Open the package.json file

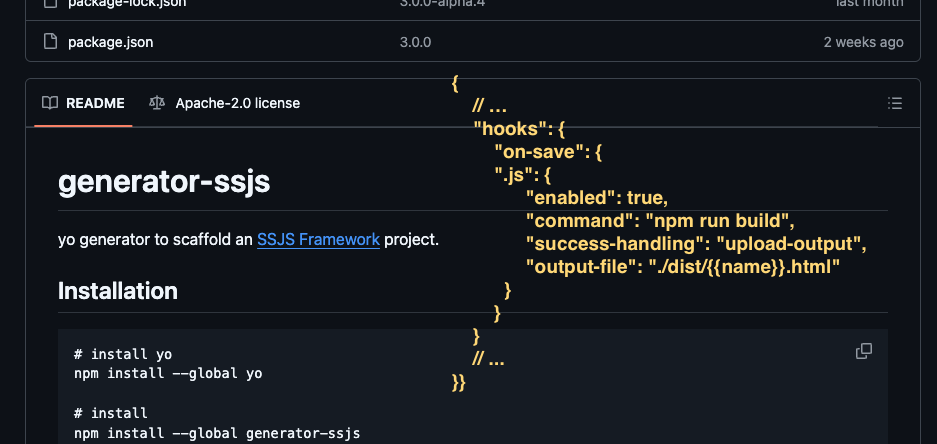[x=111, y=42]
